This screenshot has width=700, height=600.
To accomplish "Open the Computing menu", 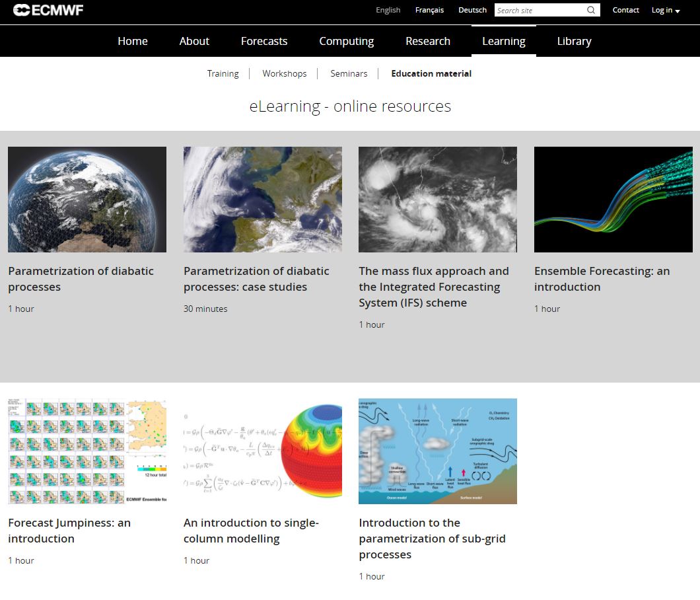I will point(347,41).
